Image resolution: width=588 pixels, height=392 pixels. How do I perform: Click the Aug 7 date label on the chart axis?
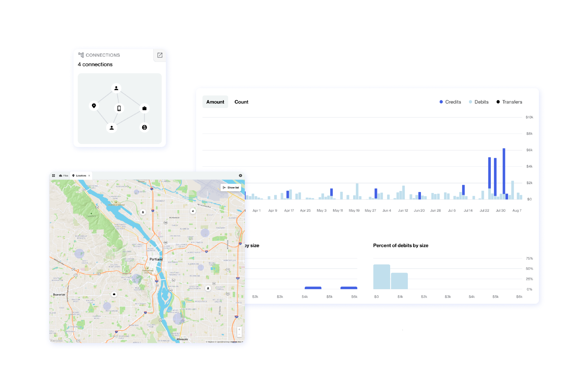[x=517, y=210]
